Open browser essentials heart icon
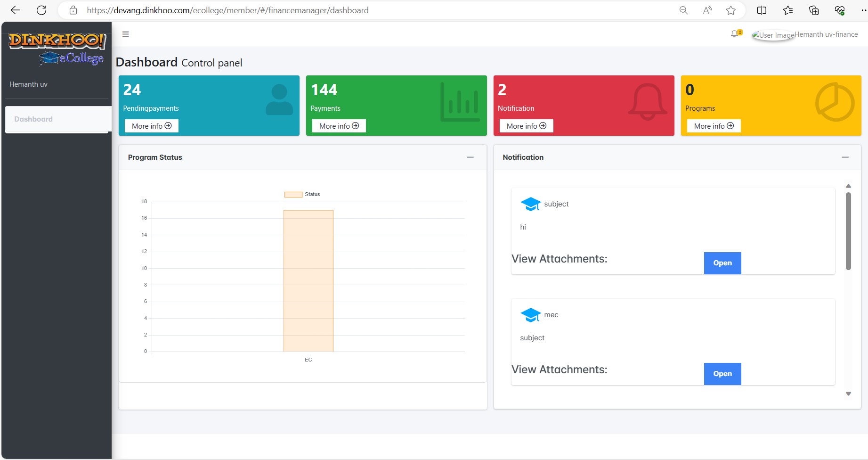The image size is (868, 460). pyautogui.click(x=840, y=10)
